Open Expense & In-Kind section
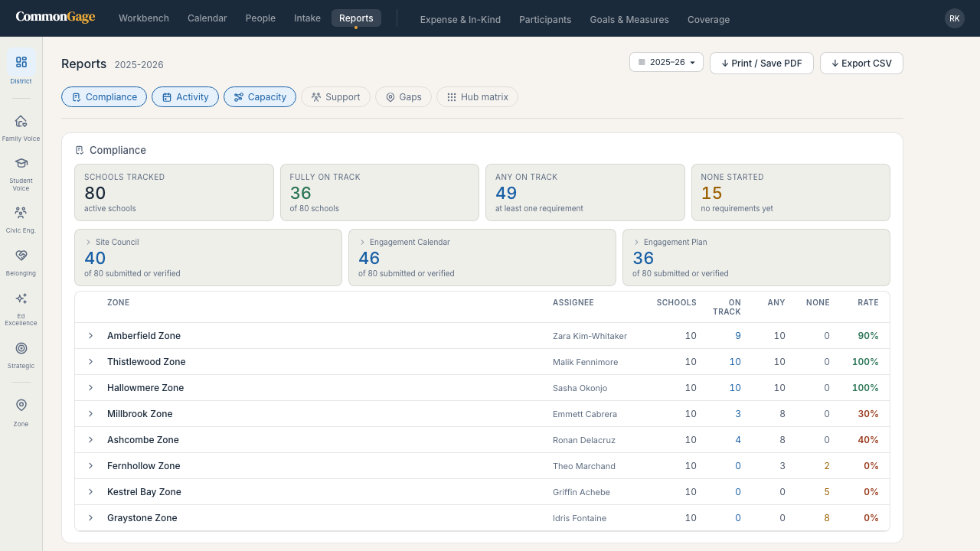This screenshot has width=980, height=551. (460, 20)
